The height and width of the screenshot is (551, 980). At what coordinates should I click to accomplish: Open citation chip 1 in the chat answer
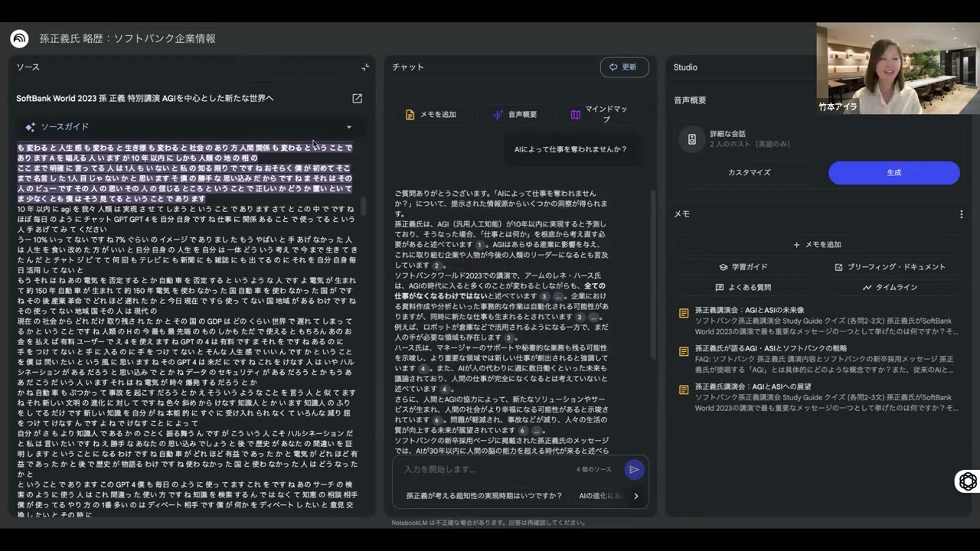click(x=479, y=245)
